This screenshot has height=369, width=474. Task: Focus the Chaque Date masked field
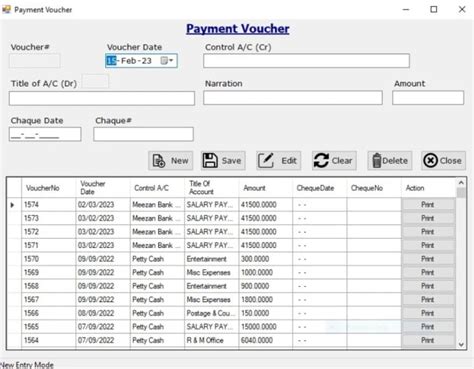point(45,134)
